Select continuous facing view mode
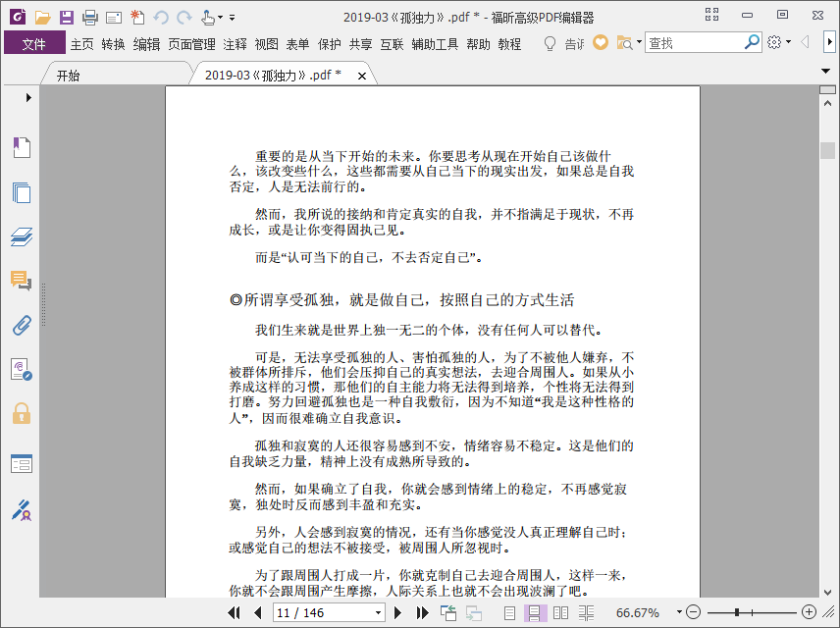Image resolution: width=840 pixels, height=628 pixels. point(586,612)
